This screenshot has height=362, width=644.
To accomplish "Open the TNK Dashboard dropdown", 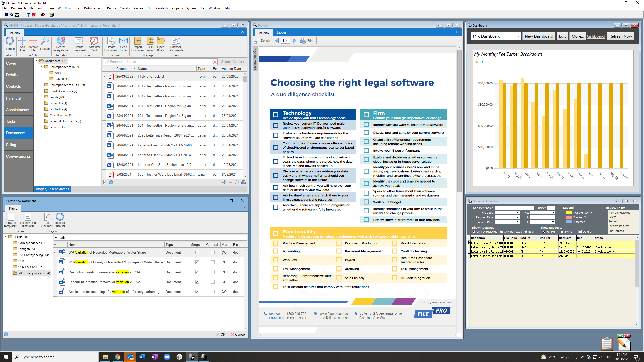I will tap(496, 36).
